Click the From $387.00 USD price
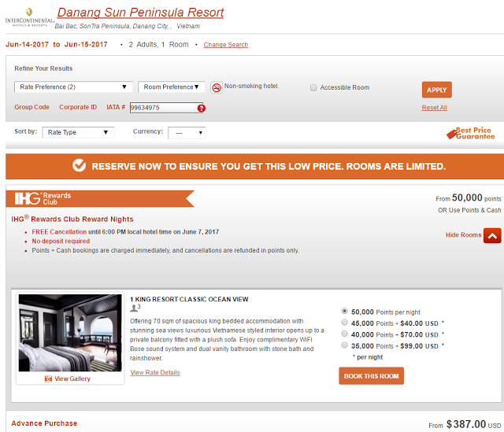 (465, 424)
